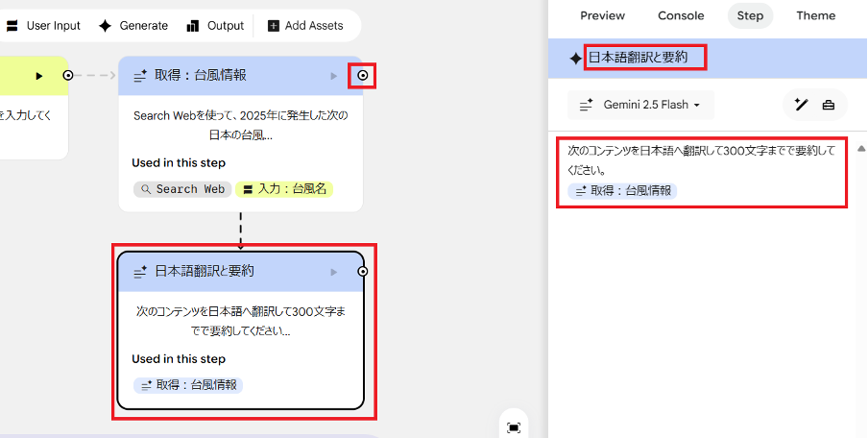Screen dimensions: 868x438
Task: Add a User Input node from toolbar
Action: (x=42, y=25)
